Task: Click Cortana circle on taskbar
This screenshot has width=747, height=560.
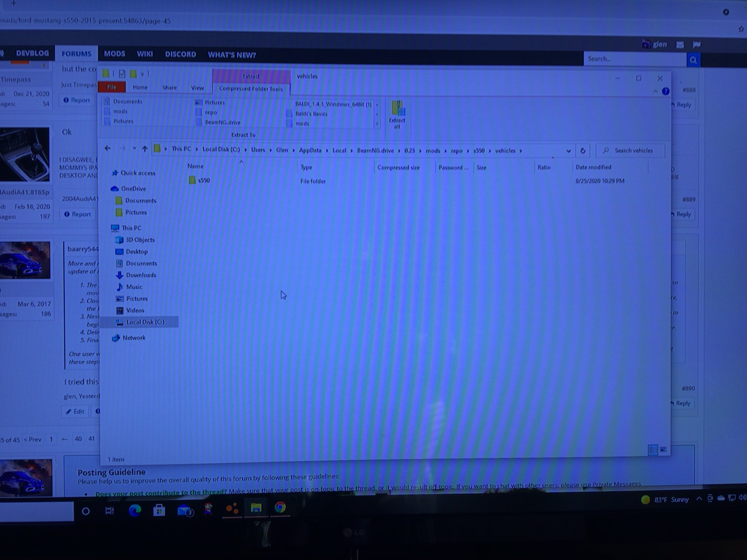Action: click(x=86, y=512)
